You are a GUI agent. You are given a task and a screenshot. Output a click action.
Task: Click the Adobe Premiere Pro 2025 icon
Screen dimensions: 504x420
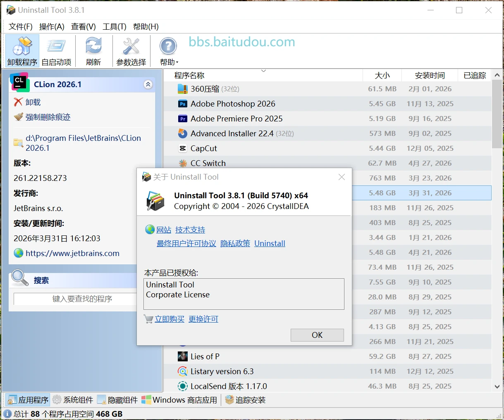pos(183,119)
